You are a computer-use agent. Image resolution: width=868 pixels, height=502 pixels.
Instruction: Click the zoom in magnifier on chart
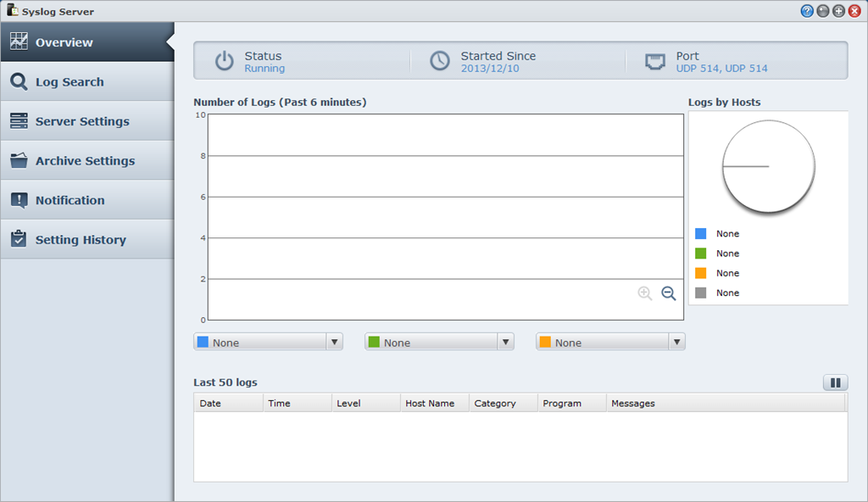[x=645, y=293]
